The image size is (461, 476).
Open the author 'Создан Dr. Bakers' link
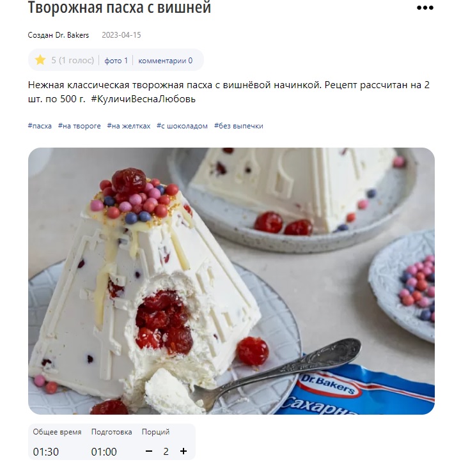pyautogui.click(x=58, y=35)
